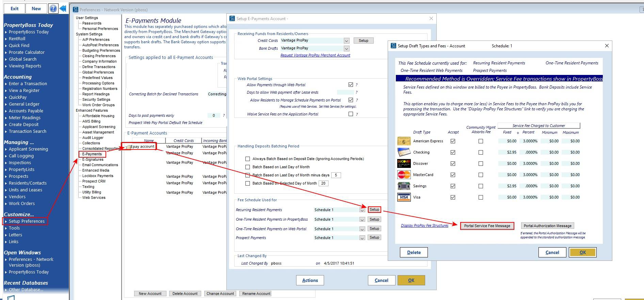Click Cancel in Setup E-Payments Account dialog

[382, 280]
